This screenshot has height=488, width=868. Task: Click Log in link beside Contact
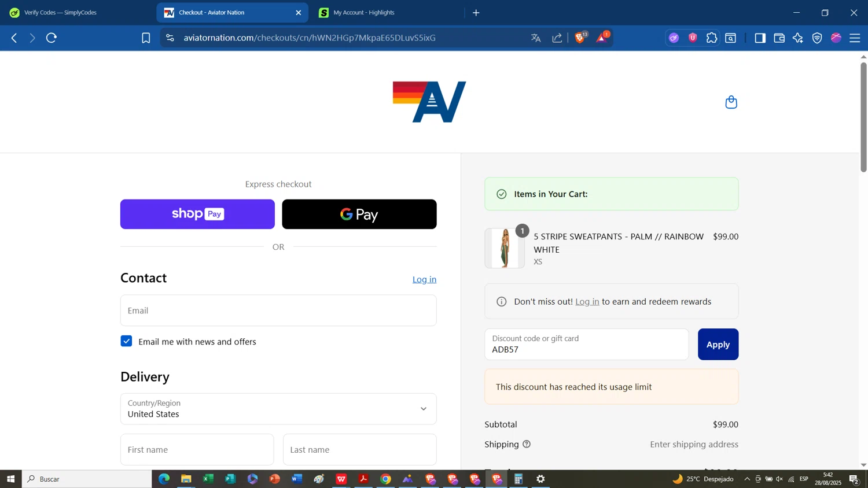click(424, 279)
